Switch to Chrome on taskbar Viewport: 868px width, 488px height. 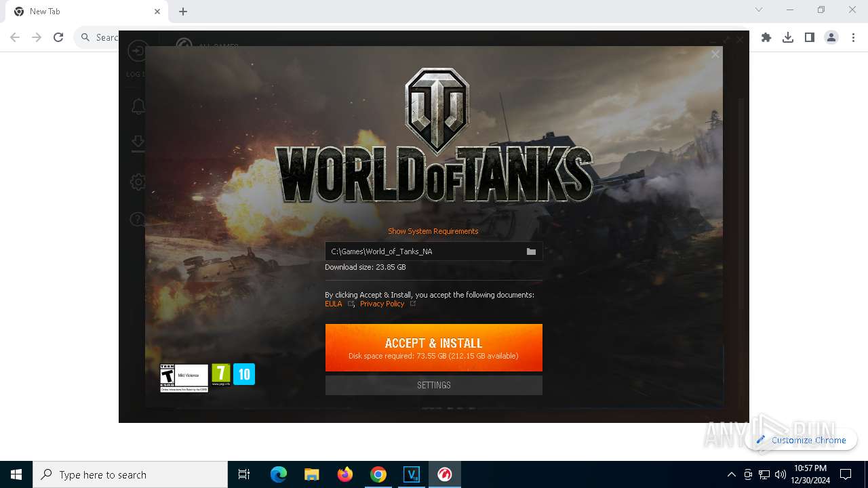coord(378,474)
